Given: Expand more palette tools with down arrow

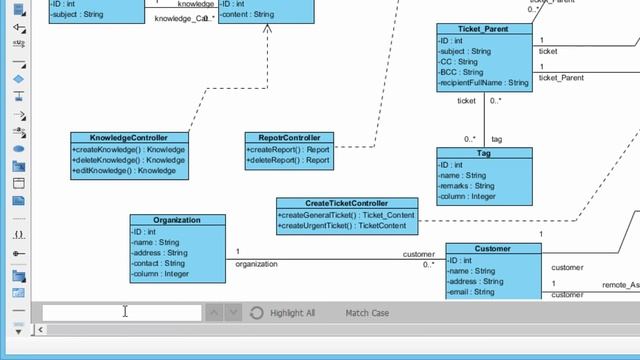Looking at the screenshot, I should pyautogui.click(x=19, y=332).
